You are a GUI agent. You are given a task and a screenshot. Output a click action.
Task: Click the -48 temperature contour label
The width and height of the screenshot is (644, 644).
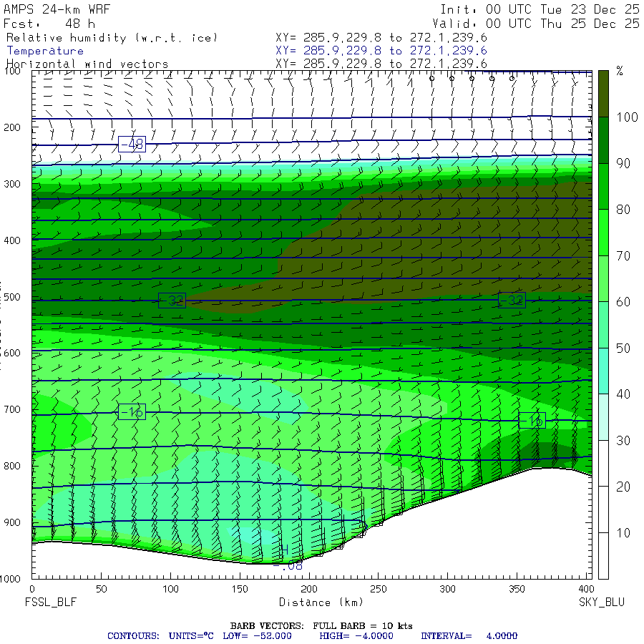pos(132,144)
